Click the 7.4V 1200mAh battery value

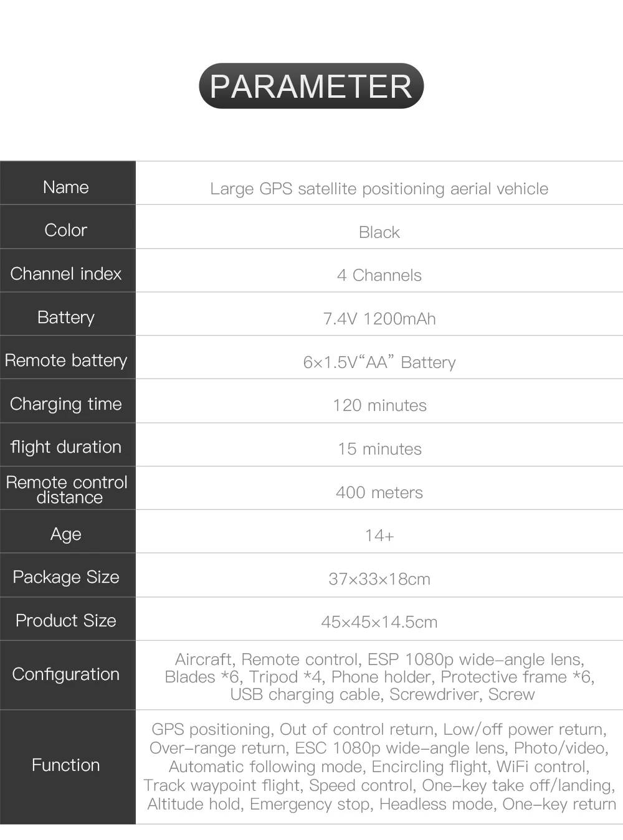(379, 319)
